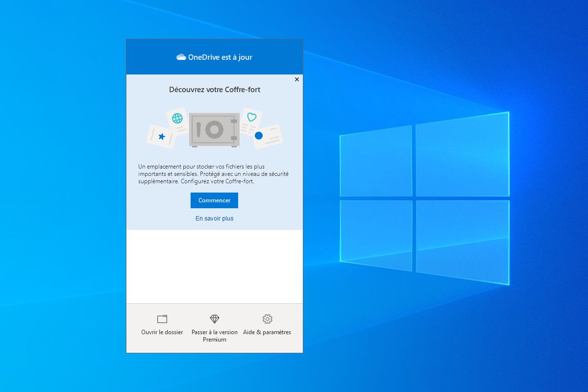Open the folder icon above Ouvrir le dossier
The image size is (588, 392).
point(162,319)
